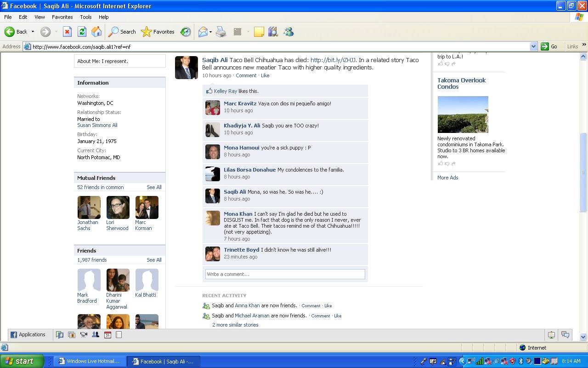Click the Stop loading page icon
The image size is (588, 368).
tap(67, 32)
